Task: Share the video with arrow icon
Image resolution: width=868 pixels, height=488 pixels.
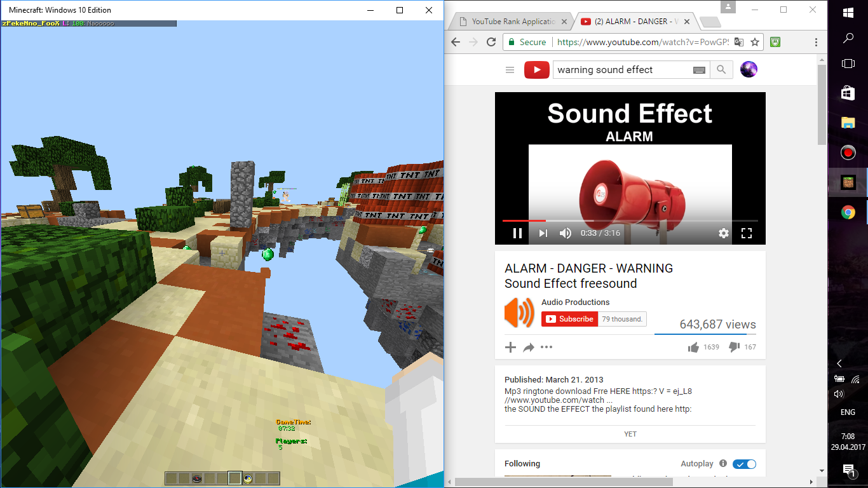Action: pyautogui.click(x=529, y=347)
